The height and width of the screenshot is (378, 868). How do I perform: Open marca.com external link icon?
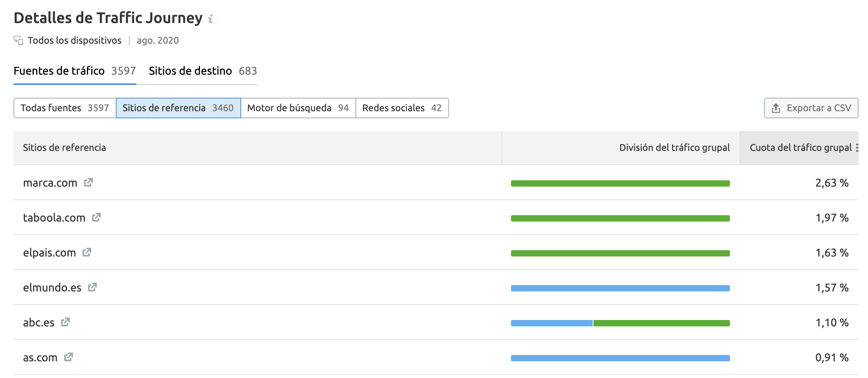point(88,182)
